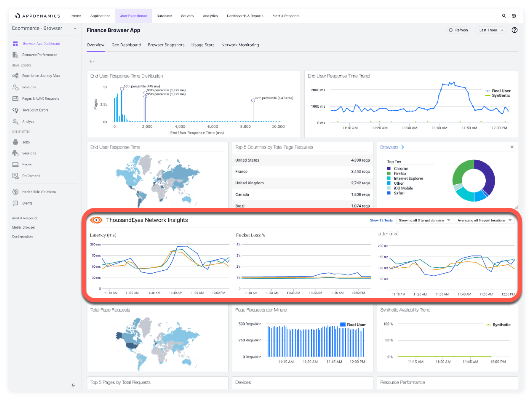Switch to the Geo Dashboard tab
The width and height of the screenshot is (532, 399).
click(x=126, y=45)
